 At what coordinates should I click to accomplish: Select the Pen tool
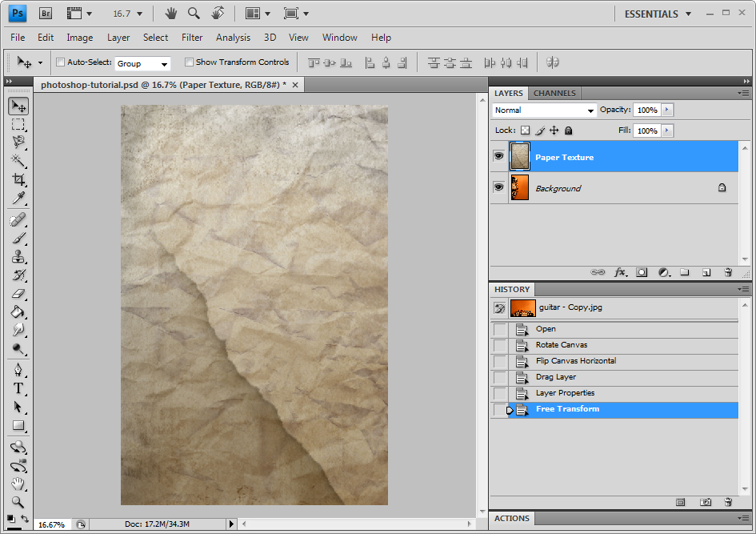pos(18,370)
